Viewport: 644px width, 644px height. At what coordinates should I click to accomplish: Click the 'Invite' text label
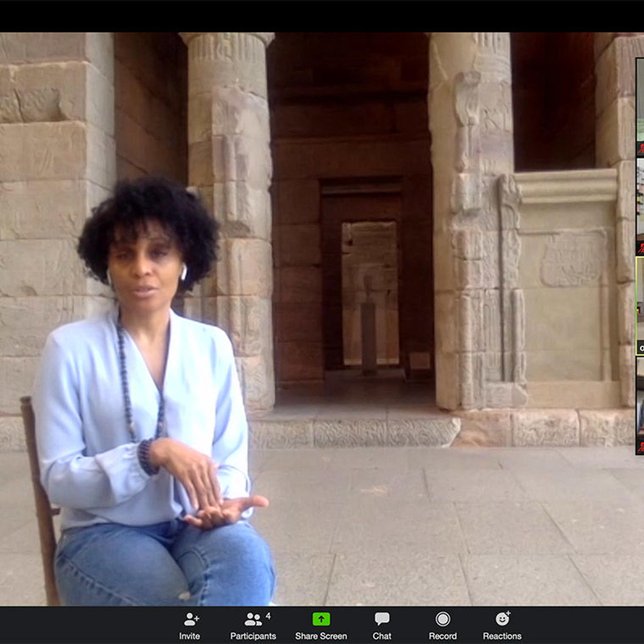[189, 636]
